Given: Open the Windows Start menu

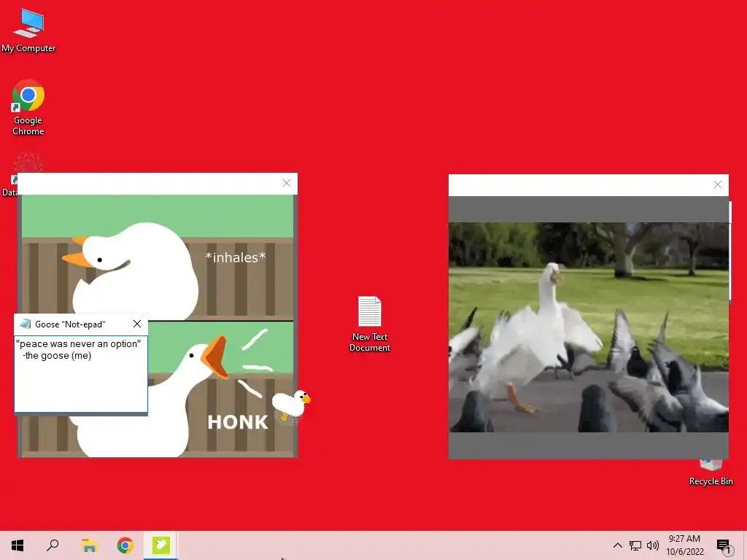Looking at the screenshot, I should 18,545.
